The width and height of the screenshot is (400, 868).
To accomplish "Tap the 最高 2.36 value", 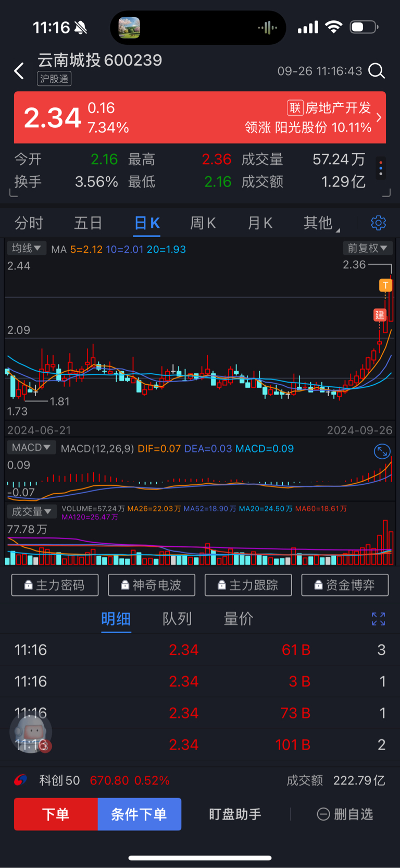I will (x=217, y=160).
